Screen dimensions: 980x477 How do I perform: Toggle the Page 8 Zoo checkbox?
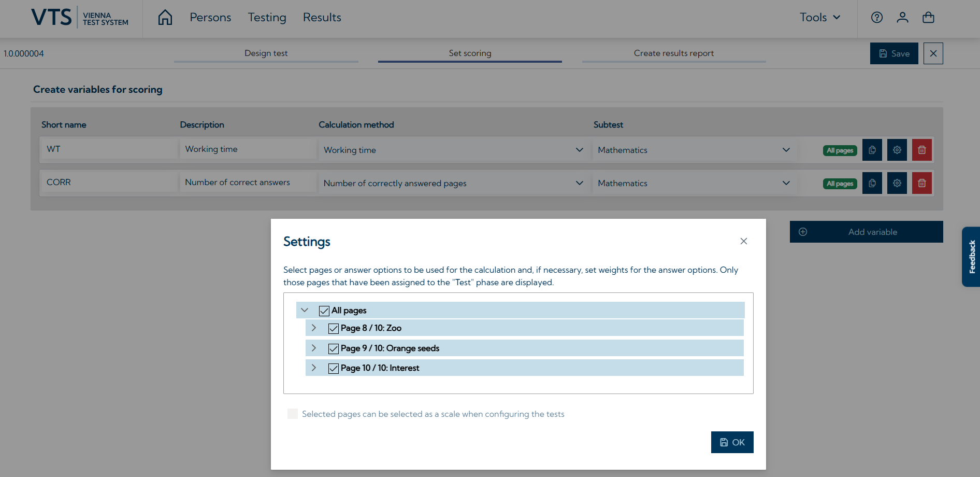334,328
